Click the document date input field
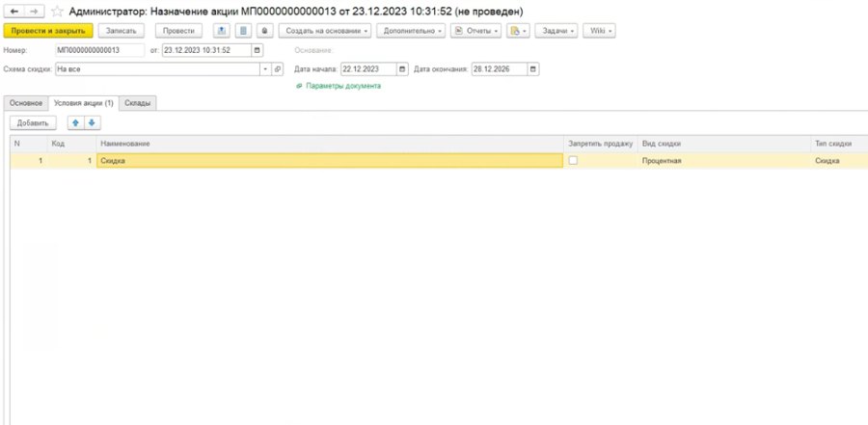 coord(206,50)
